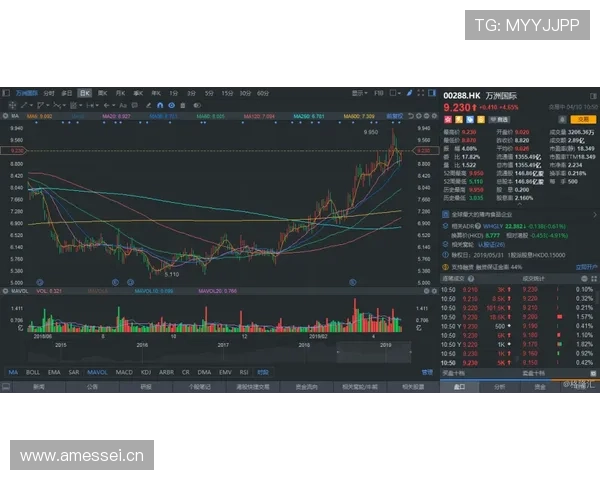Switch chart to 日K daily candlestick period
The height and width of the screenshot is (480, 600).
[85, 92]
